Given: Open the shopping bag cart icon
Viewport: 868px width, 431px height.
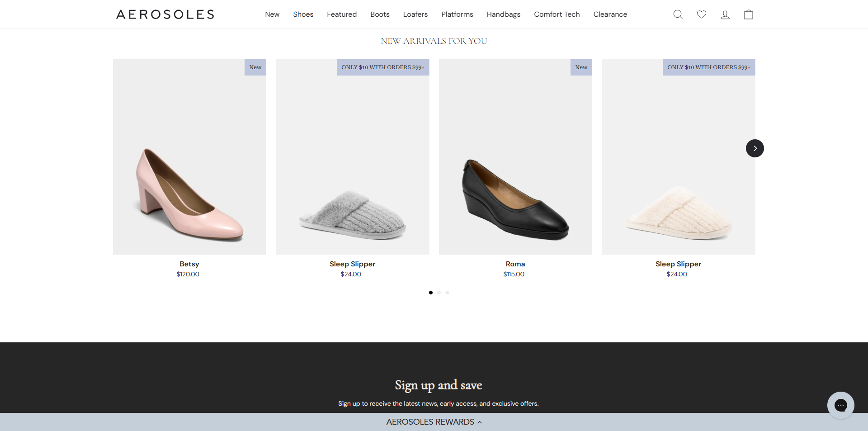Looking at the screenshot, I should (x=748, y=14).
